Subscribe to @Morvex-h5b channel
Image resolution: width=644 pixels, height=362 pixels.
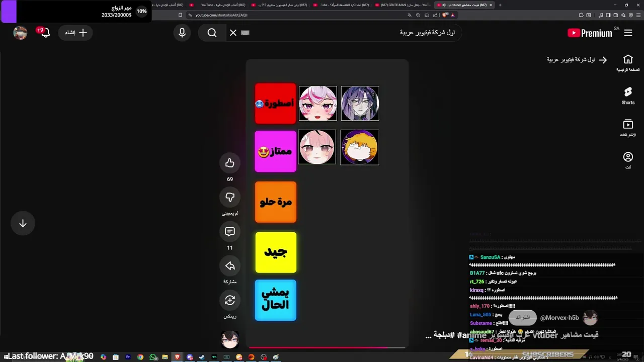point(522,317)
